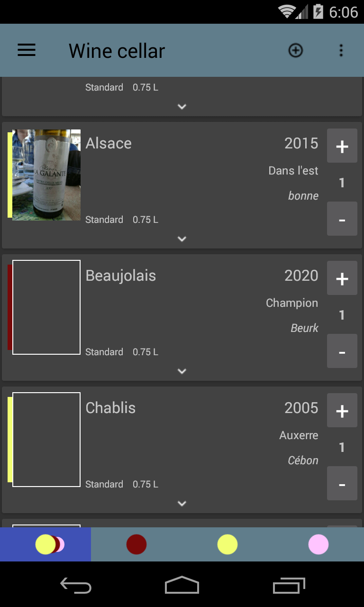Open the hamburger navigation menu
Screen dimensions: 364x607
click(x=27, y=50)
